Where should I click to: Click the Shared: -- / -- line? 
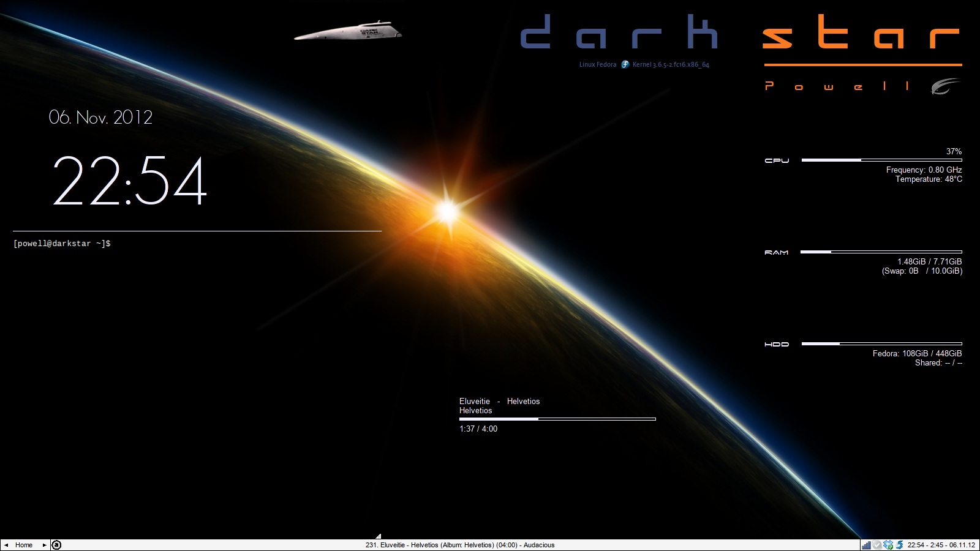939,362
